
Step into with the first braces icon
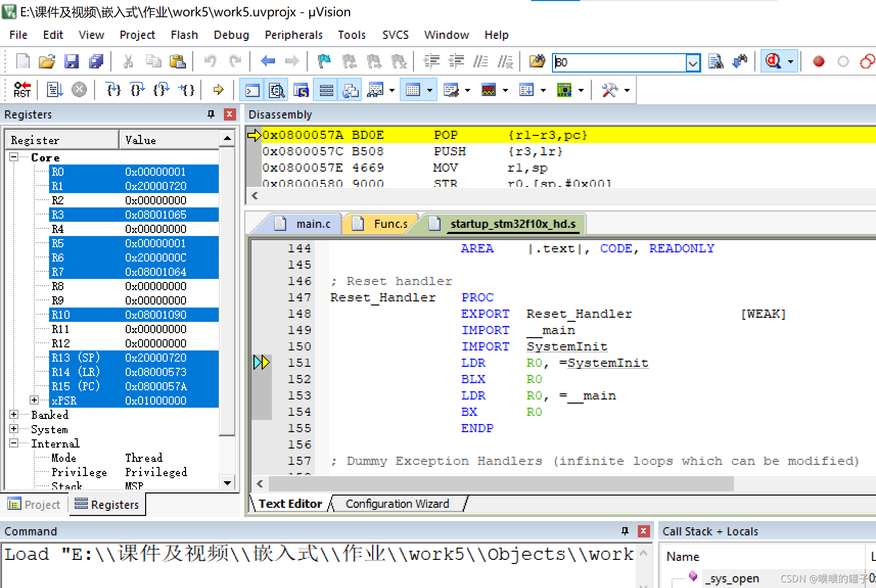coord(113,90)
